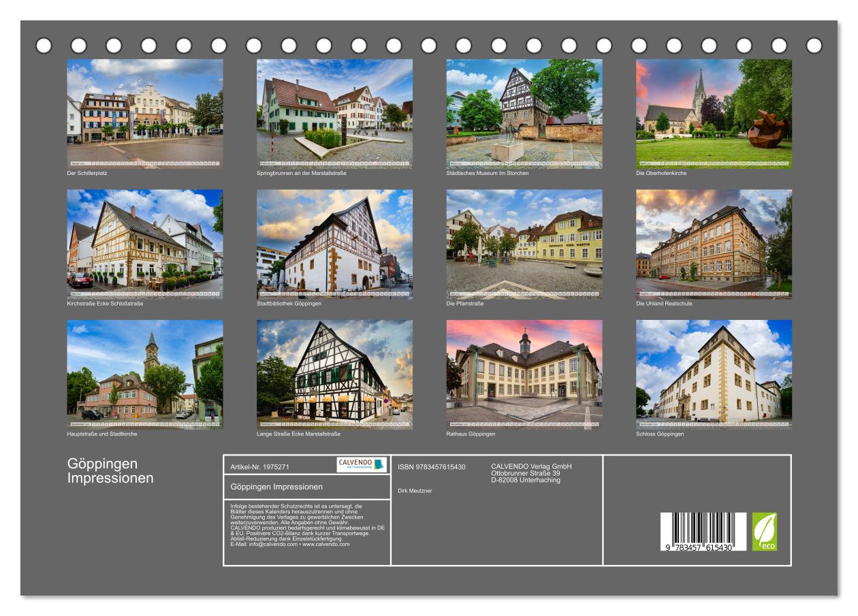The height and width of the screenshot is (616, 858).
Task: Click the caption 'Die Uhland Realschule'
Action: (664, 304)
